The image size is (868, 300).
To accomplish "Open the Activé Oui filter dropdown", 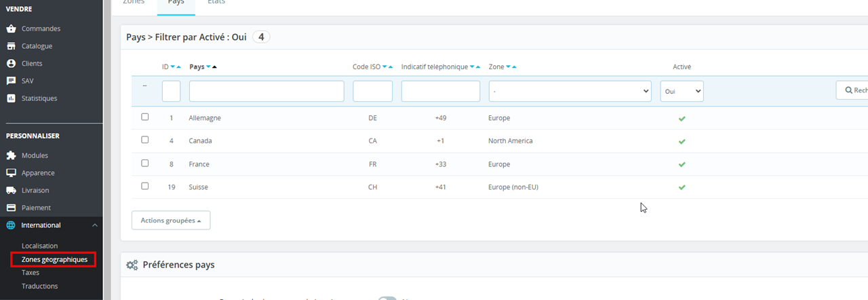I will [682, 91].
